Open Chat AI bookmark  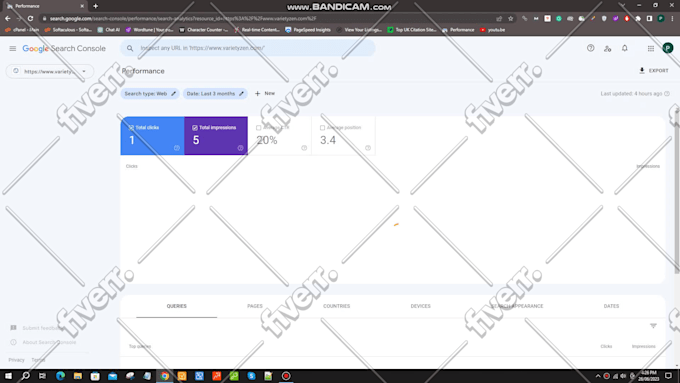(x=109, y=30)
